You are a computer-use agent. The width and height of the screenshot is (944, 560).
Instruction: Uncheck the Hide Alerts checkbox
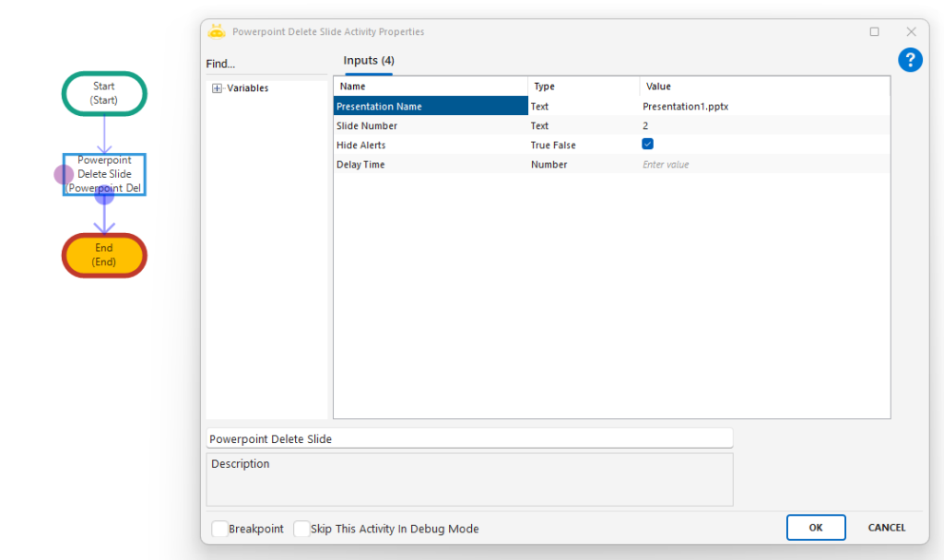pos(647,145)
